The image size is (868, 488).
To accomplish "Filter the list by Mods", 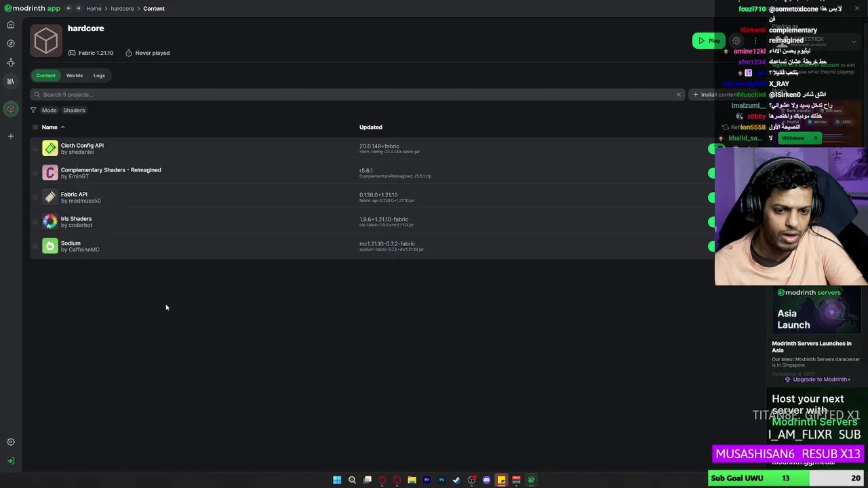I will [x=49, y=110].
